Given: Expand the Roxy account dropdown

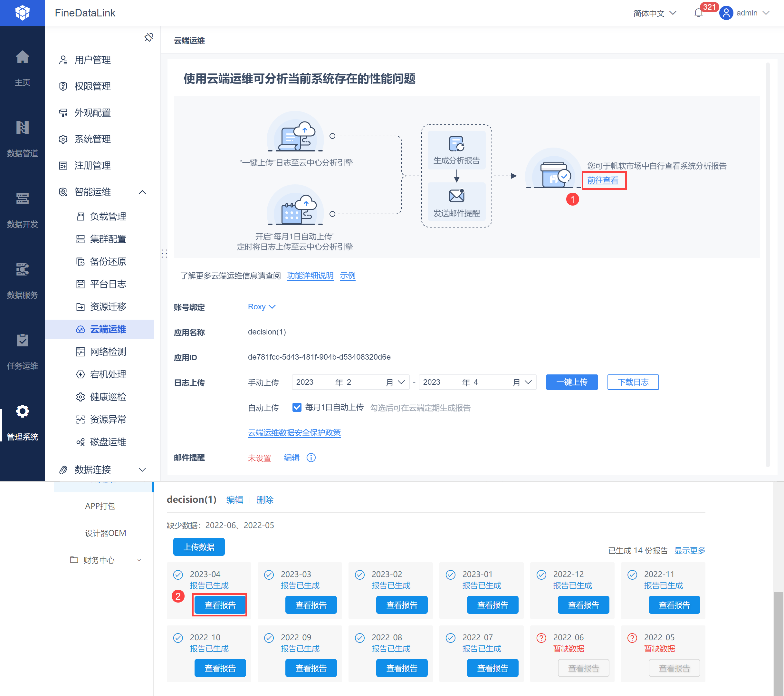Looking at the screenshot, I should pyautogui.click(x=262, y=306).
